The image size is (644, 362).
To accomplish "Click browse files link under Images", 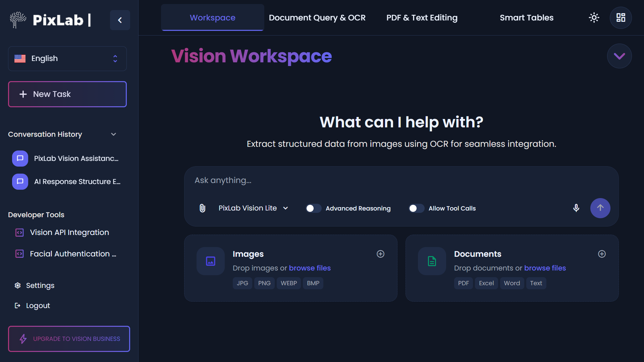I will pos(310,268).
